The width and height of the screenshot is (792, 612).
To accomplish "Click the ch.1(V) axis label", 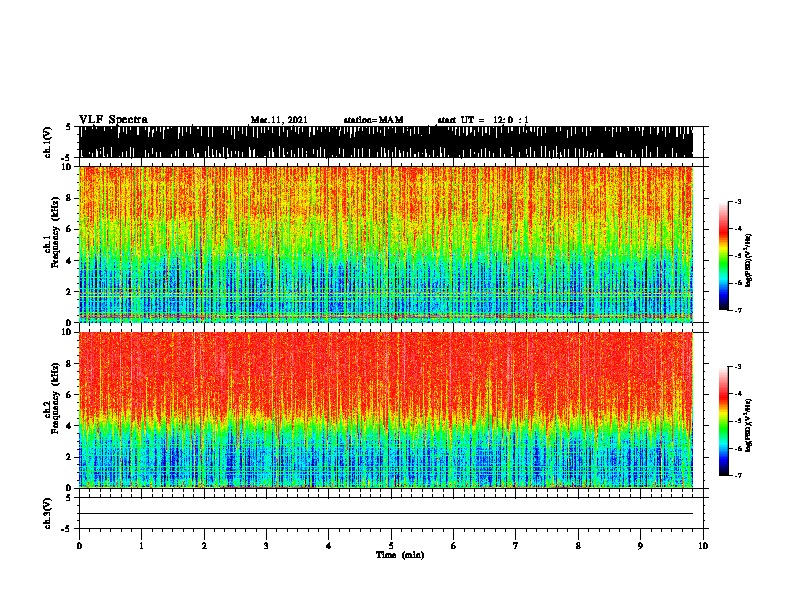I will click(48, 142).
